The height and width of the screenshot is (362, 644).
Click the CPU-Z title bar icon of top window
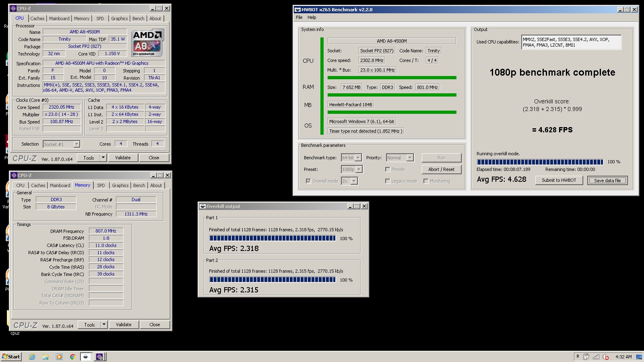(x=13, y=8)
